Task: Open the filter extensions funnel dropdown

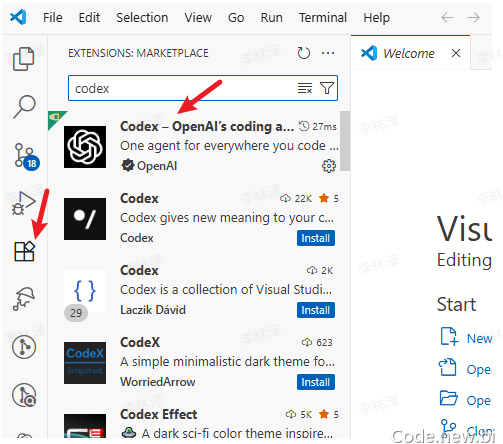Action: pos(327,88)
